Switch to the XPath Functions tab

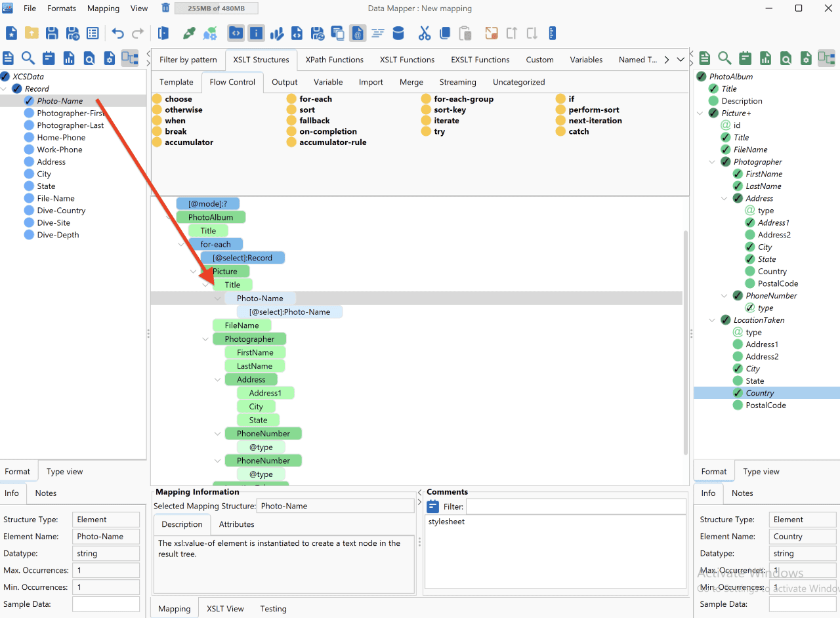[x=335, y=60]
